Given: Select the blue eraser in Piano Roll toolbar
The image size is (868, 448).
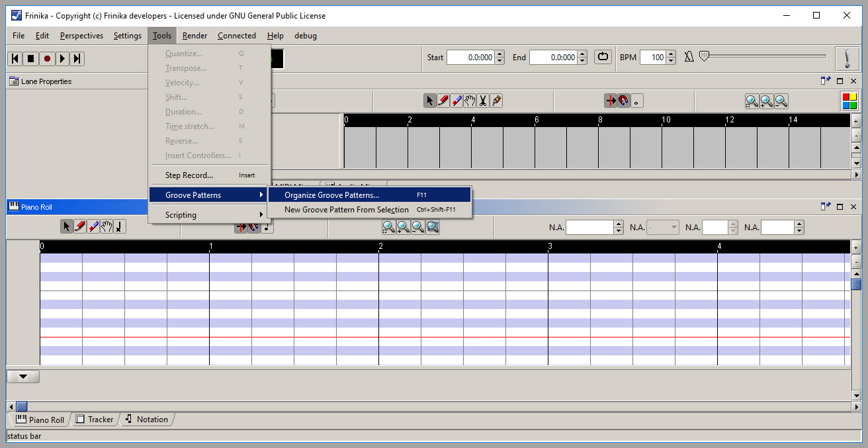Looking at the screenshot, I should tap(93, 226).
